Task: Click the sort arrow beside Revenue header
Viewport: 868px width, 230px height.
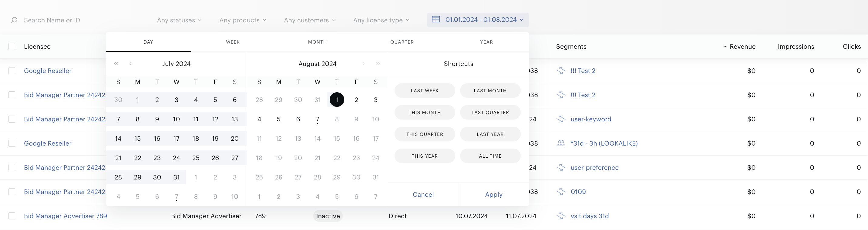Action: (x=725, y=47)
